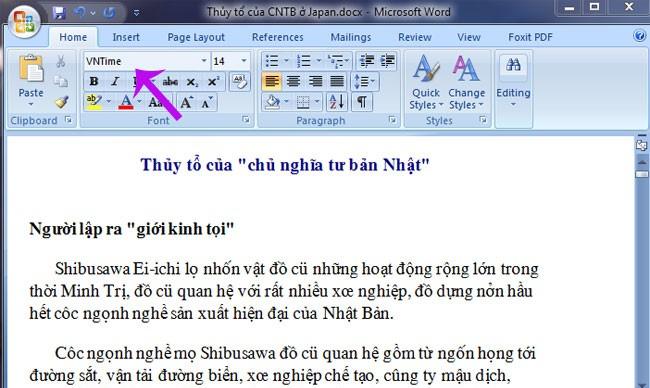This screenshot has height=388, width=650.
Task: Toggle italic formatting
Action: pyautogui.click(x=116, y=81)
